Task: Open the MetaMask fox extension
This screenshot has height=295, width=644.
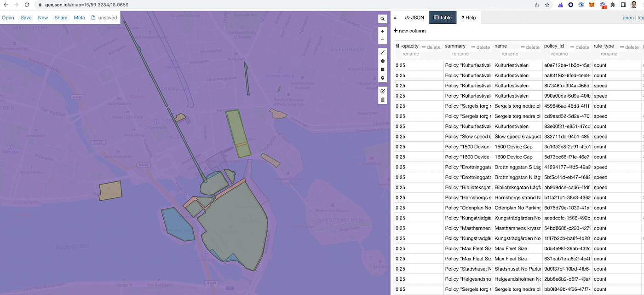Action: (592, 5)
